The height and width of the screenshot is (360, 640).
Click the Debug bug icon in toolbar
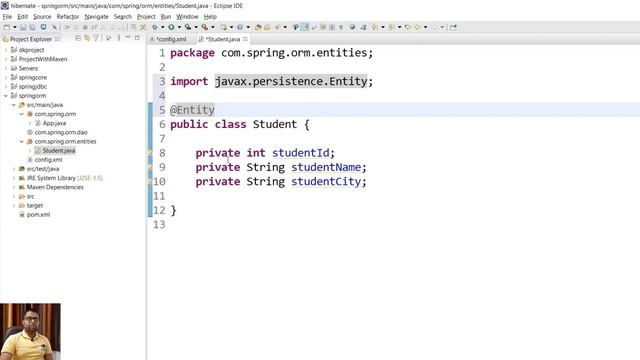tap(155, 27)
